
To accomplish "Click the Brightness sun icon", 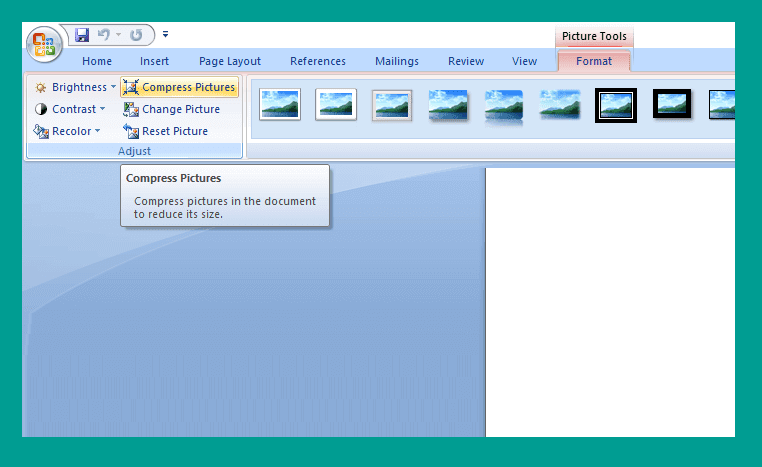I will pos(41,87).
